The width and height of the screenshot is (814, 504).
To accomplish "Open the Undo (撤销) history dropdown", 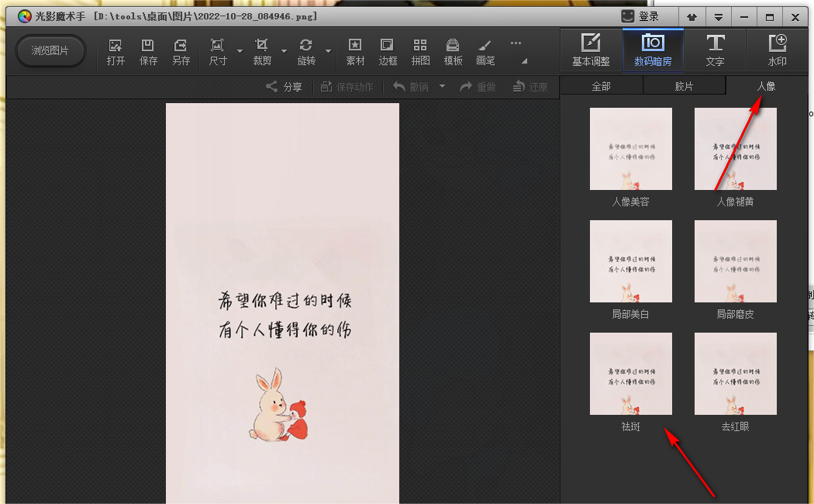I will point(442,86).
